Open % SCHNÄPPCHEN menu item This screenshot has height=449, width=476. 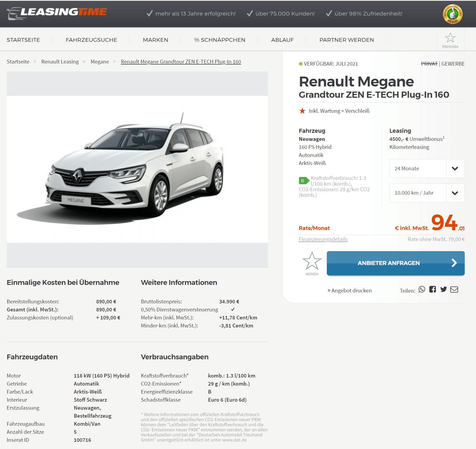[220, 40]
